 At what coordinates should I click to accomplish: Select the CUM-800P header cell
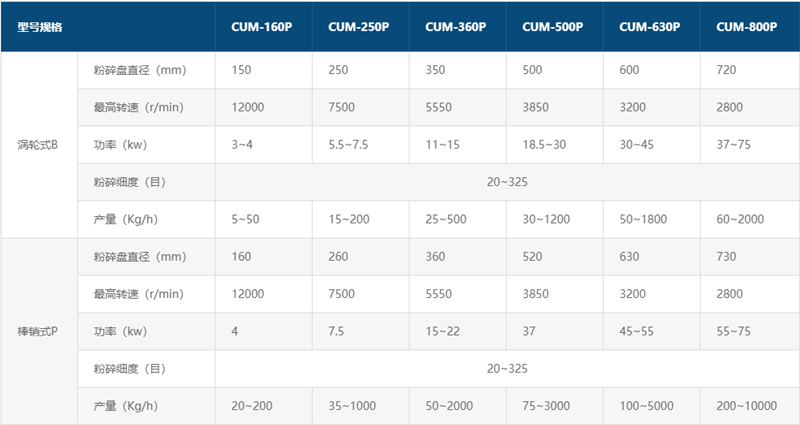[x=746, y=27]
